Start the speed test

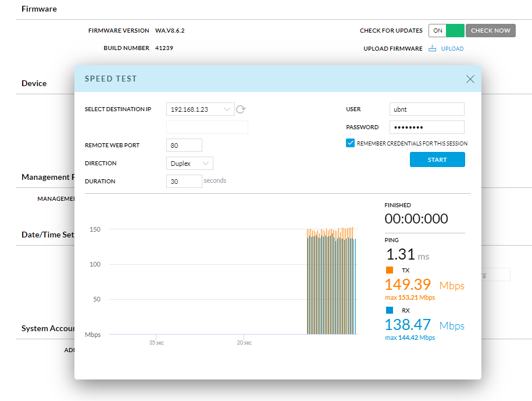[x=437, y=159]
